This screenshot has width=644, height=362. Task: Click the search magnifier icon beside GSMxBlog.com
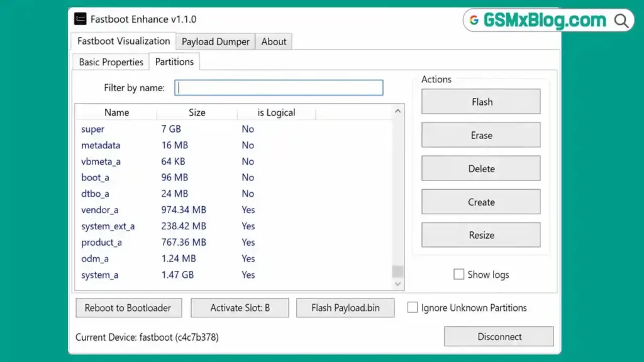(x=621, y=21)
